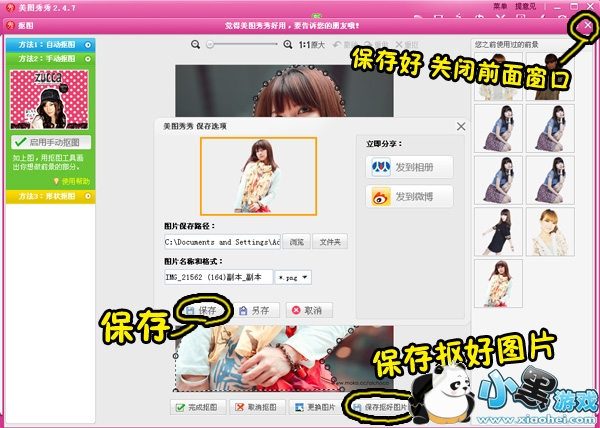Select blonde girl in white foreground thumbnail
The width and height of the screenshot is (600, 428).
550,232
